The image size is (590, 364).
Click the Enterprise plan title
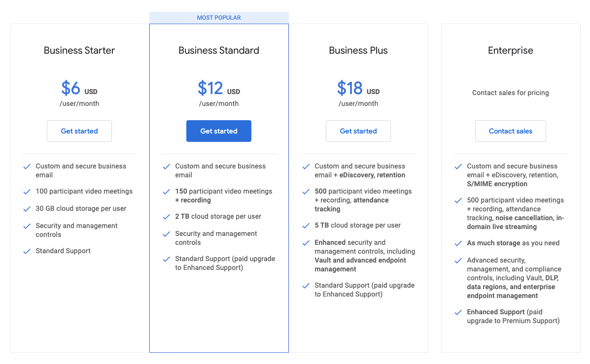(510, 50)
